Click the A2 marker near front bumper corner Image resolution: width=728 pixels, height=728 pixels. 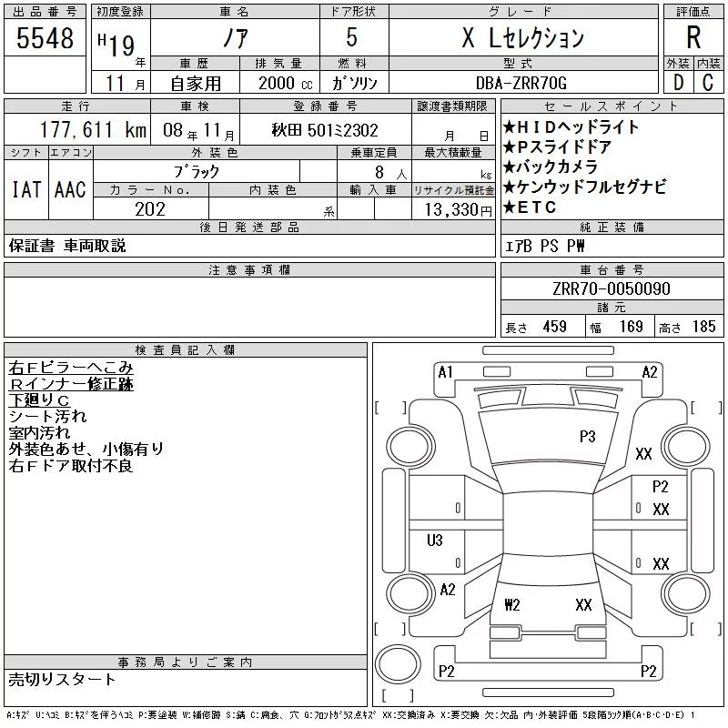(x=650, y=371)
